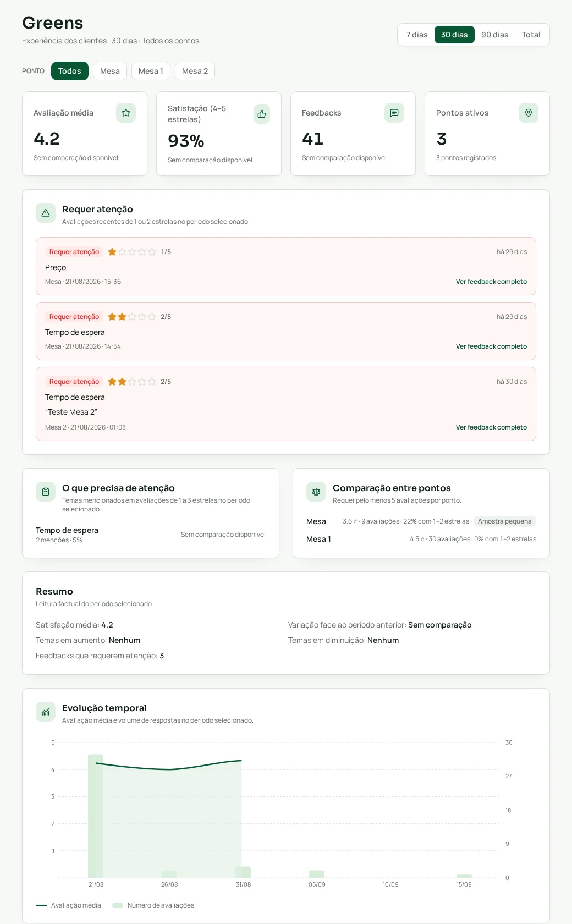Click the Tempo de espera theme entry
Screen dimensions: 572x924
tap(151, 535)
